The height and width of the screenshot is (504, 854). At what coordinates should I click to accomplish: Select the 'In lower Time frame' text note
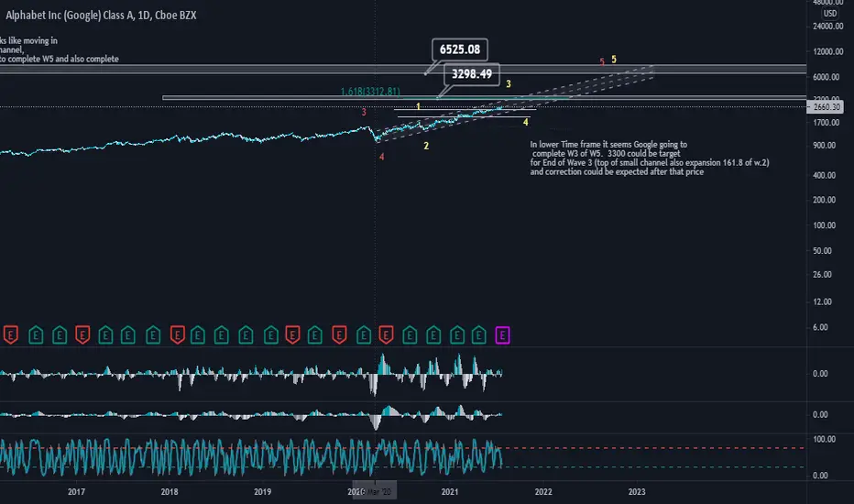pyautogui.click(x=650, y=158)
